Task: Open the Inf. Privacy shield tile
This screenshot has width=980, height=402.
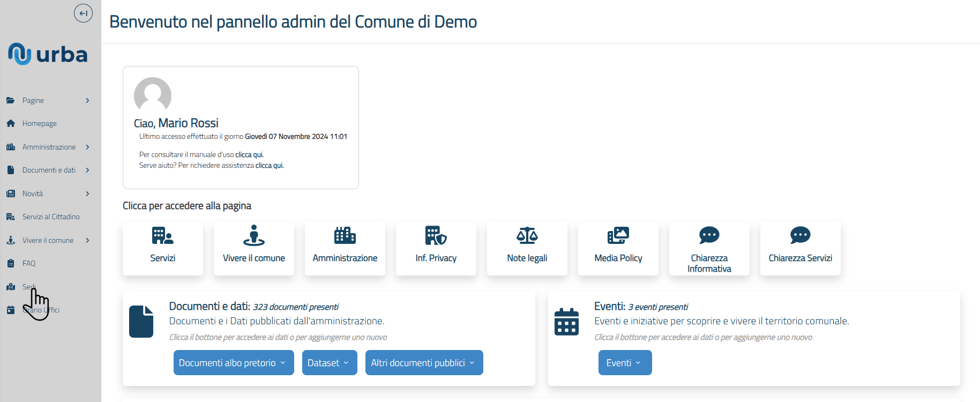Action: [436, 249]
